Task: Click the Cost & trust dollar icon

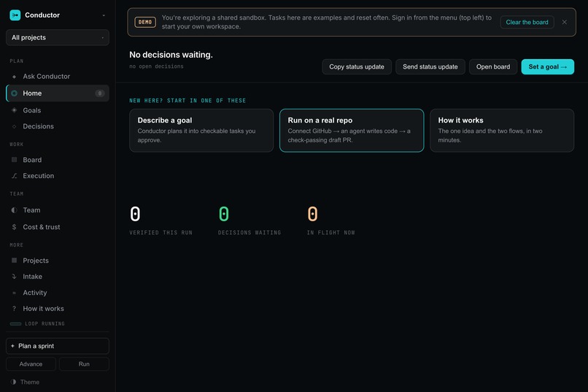Action: (x=15, y=227)
